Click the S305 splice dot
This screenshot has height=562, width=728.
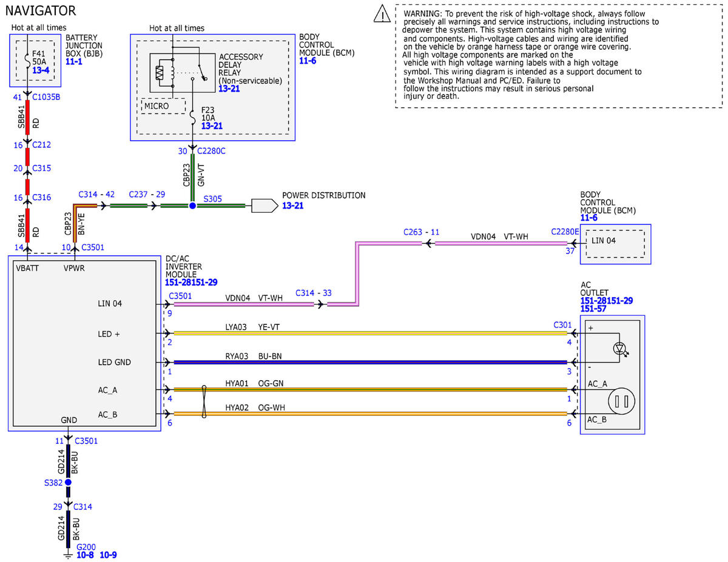[192, 206]
